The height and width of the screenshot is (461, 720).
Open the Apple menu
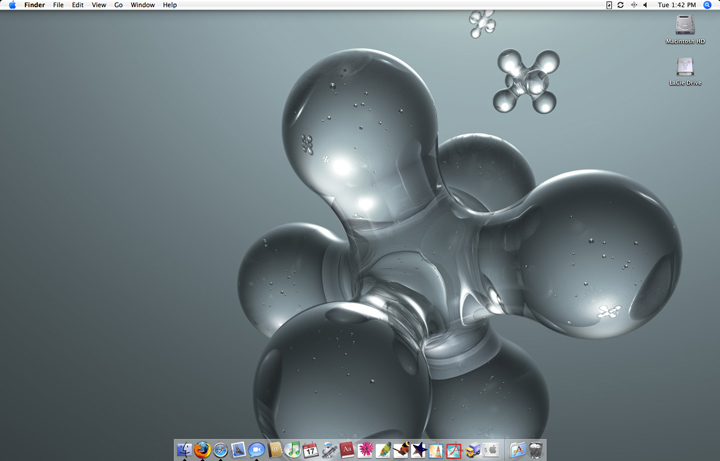coord(12,5)
